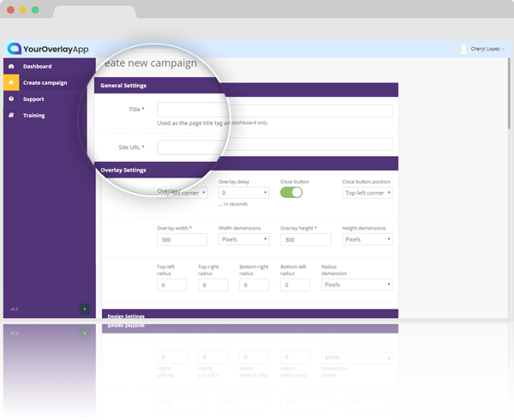Click the Training book icon
This screenshot has height=420, width=514.
click(11, 116)
